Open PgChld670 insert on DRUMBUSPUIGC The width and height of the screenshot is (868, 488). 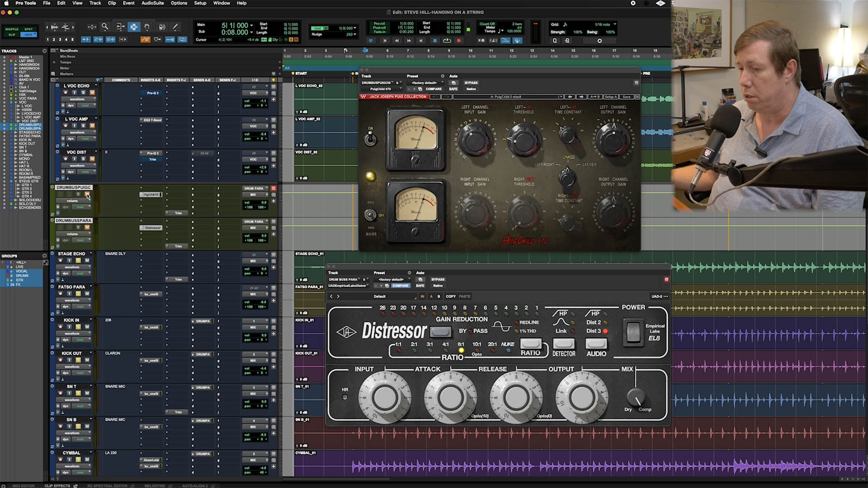(x=151, y=195)
